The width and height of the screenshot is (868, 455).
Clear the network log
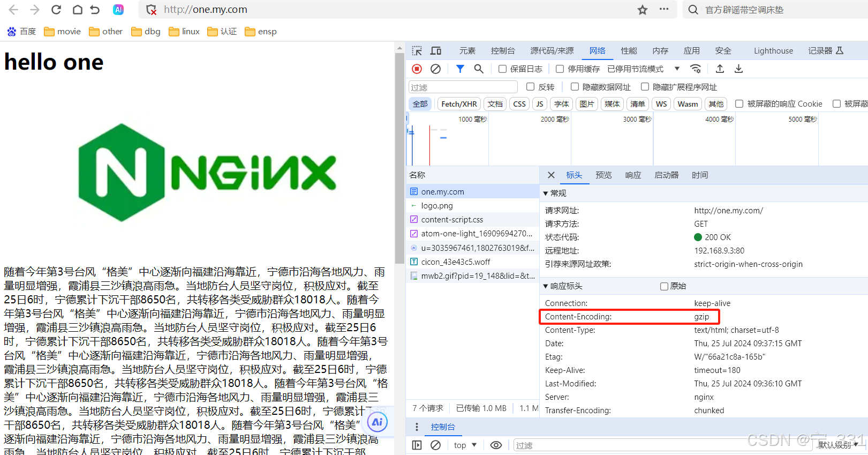coord(436,69)
